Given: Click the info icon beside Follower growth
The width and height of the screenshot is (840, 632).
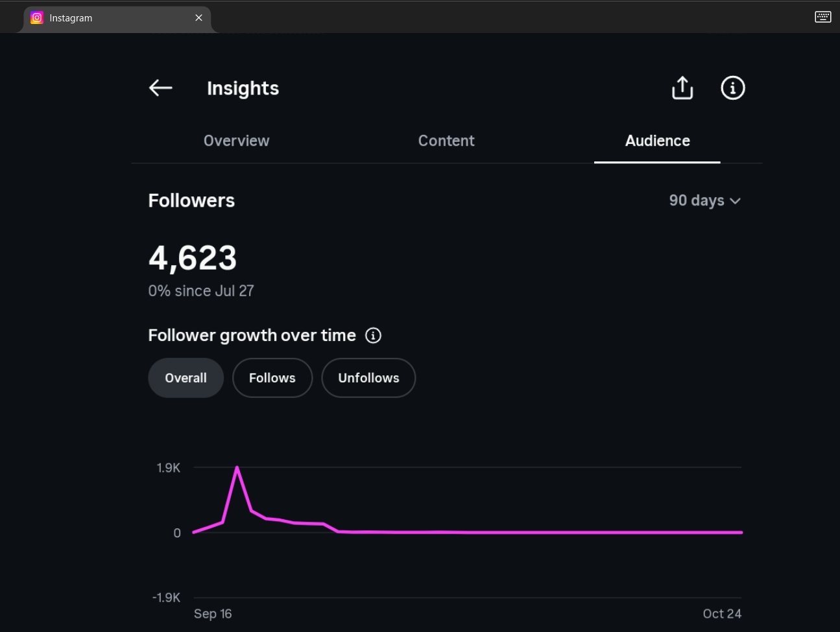Looking at the screenshot, I should click(x=373, y=335).
